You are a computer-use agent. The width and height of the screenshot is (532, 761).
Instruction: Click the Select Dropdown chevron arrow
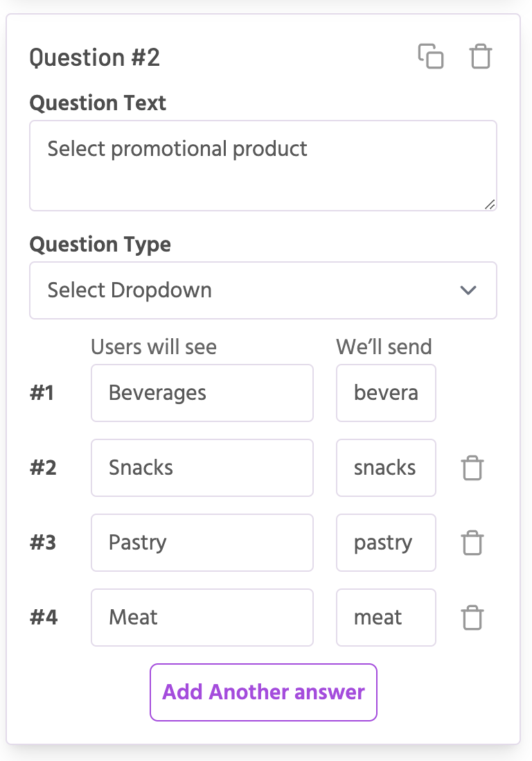[468, 290]
